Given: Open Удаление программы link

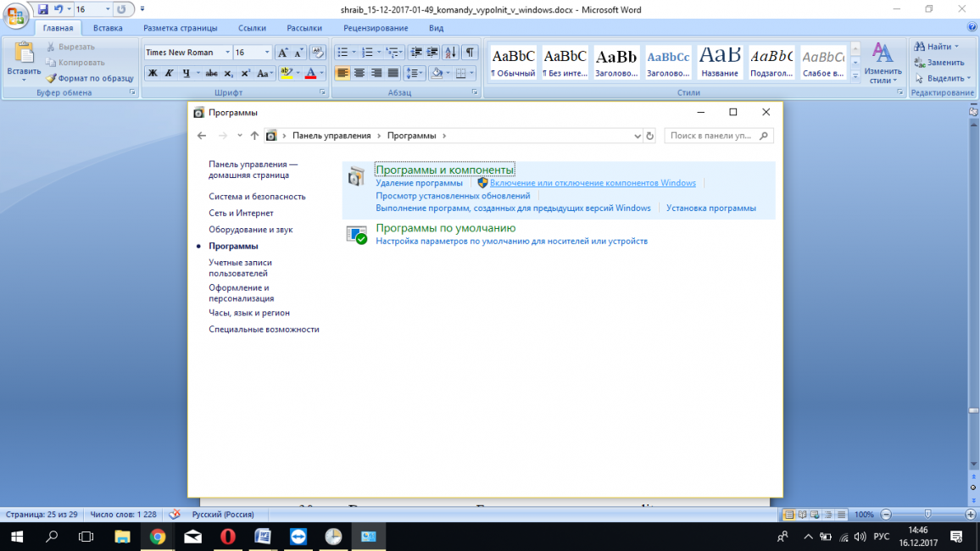Looking at the screenshot, I should (x=419, y=183).
